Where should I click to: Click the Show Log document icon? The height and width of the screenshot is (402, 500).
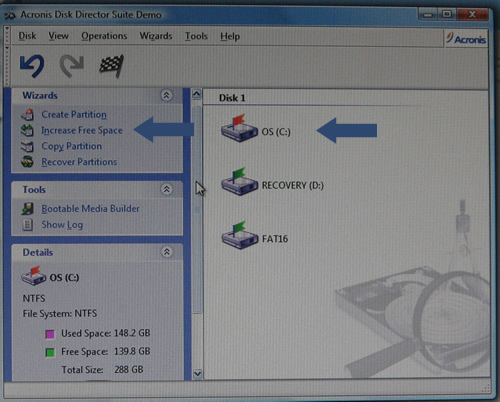tap(27, 225)
